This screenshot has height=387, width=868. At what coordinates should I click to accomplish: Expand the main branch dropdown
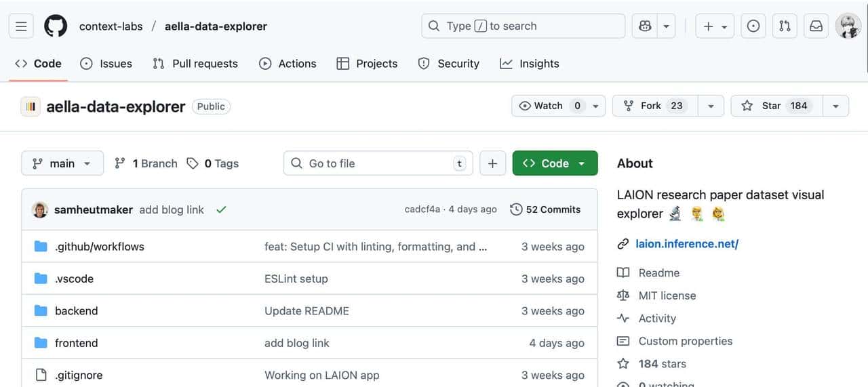[x=62, y=163]
